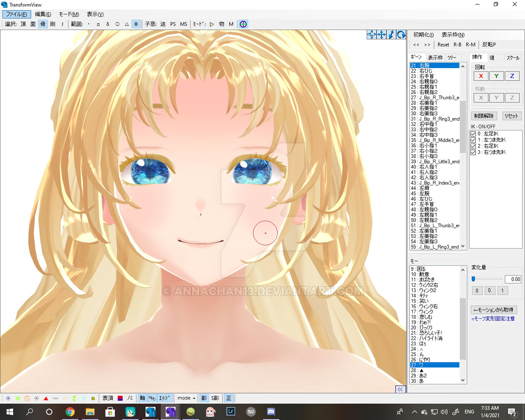Toggle the red triangle display icon
Image resolution: width=525 pixels, height=420 pixels.
[46, 398]
